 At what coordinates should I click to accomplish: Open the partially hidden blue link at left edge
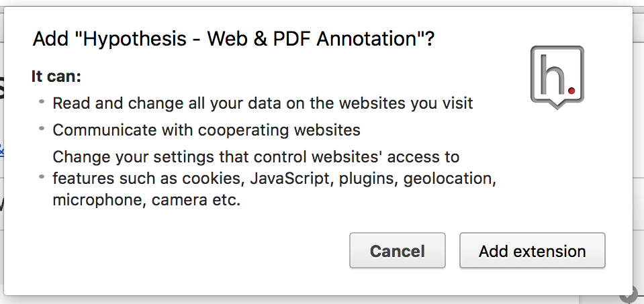point(1,150)
